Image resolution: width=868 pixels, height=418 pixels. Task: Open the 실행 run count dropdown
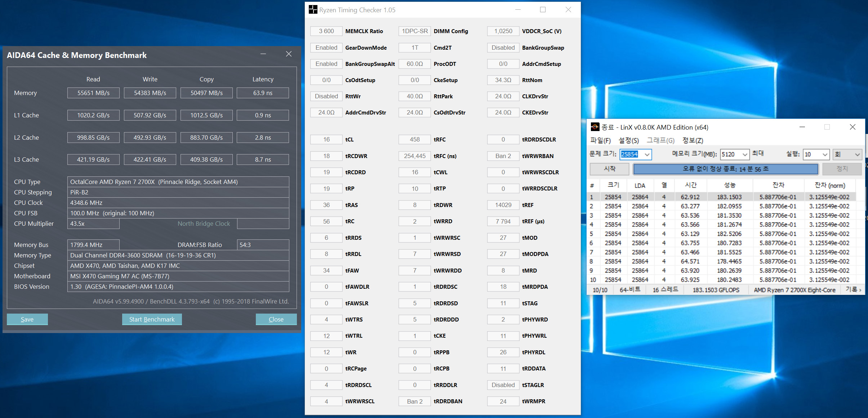pyautogui.click(x=825, y=154)
